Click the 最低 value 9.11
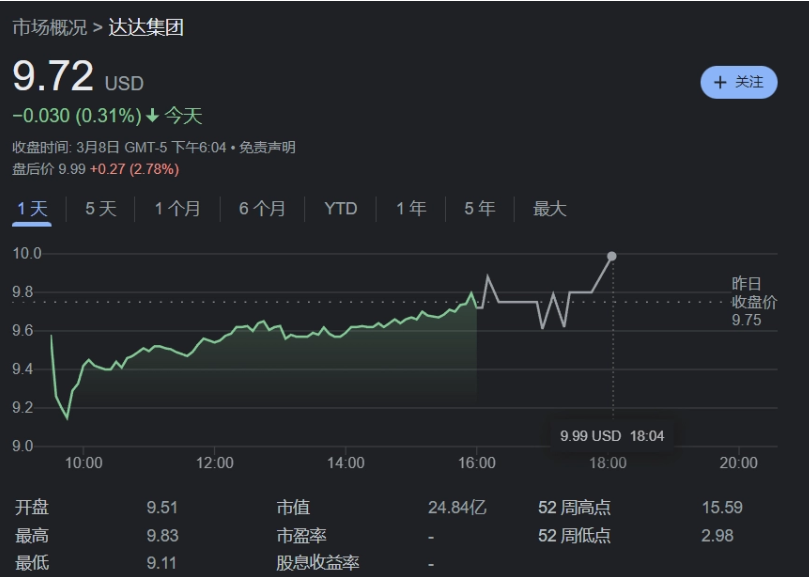The height and width of the screenshot is (577, 809). 161,563
